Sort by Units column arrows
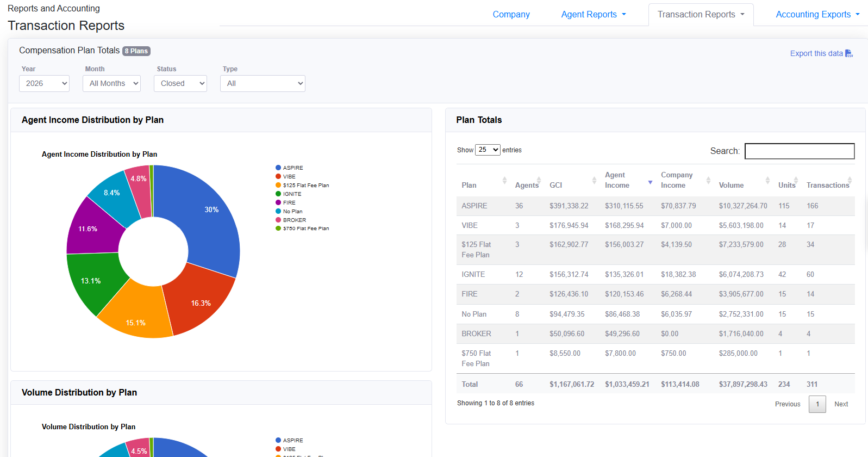This screenshot has width=868, height=457. 796,180
